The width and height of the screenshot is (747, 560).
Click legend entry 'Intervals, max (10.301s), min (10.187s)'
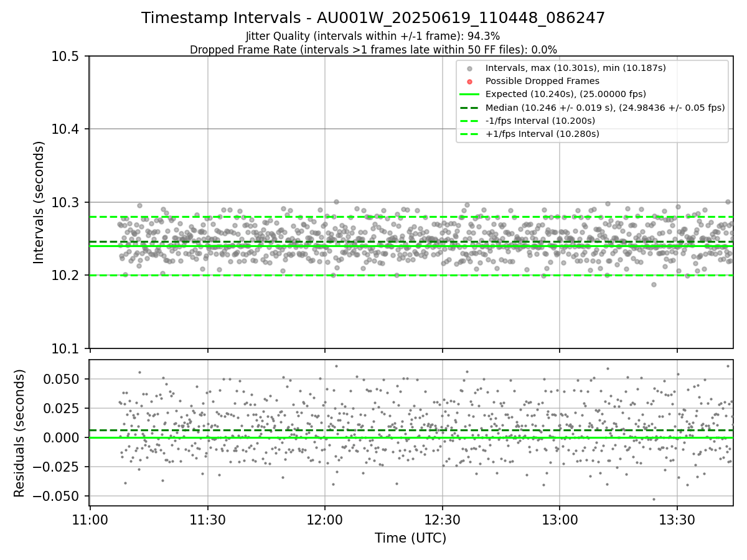point(575,68)
